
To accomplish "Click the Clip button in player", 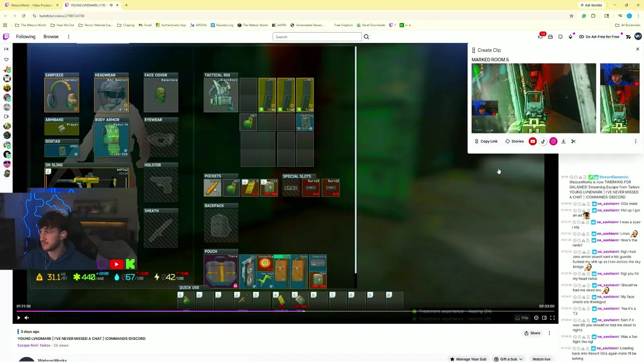I will pyautogui.click(x=522, y=318).
